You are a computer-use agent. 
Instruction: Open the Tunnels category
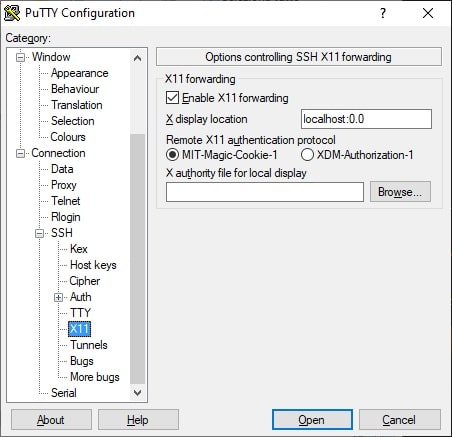pos(89,345)
